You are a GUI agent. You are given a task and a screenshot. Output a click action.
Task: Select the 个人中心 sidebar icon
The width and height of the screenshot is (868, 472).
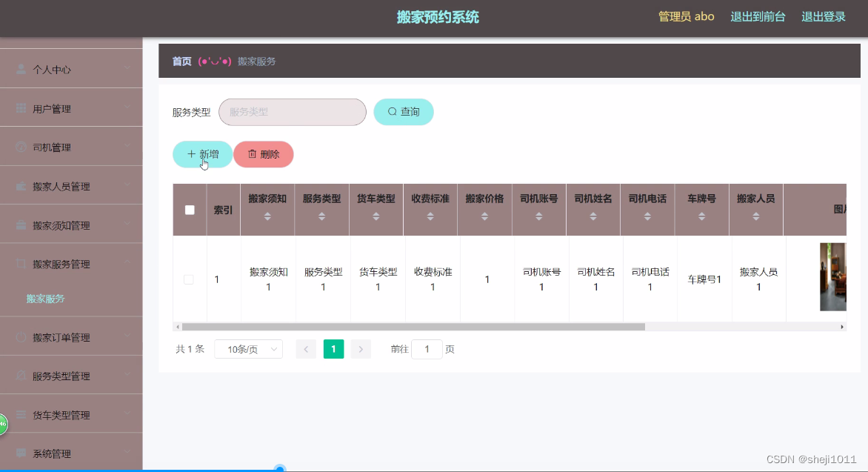20,69
